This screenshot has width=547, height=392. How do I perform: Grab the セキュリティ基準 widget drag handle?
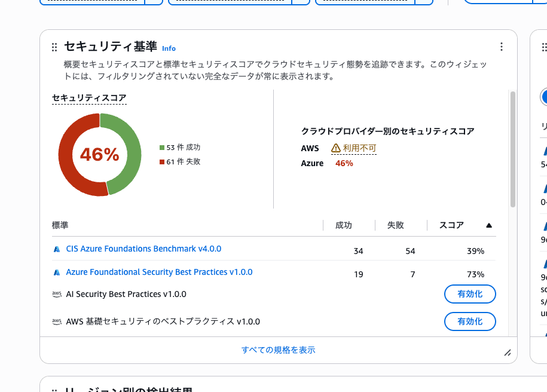[x=54, y=47]
